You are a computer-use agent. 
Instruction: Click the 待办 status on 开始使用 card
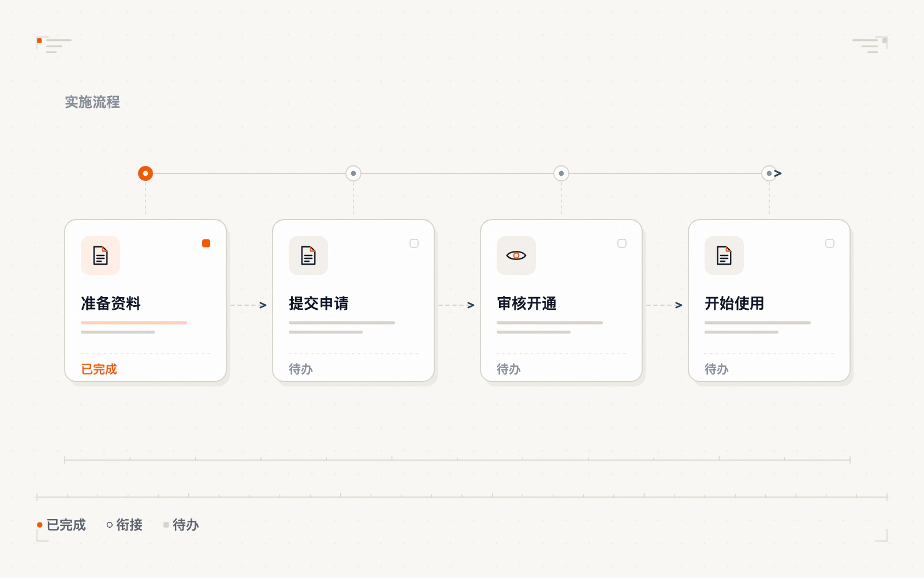pos(717,369)
